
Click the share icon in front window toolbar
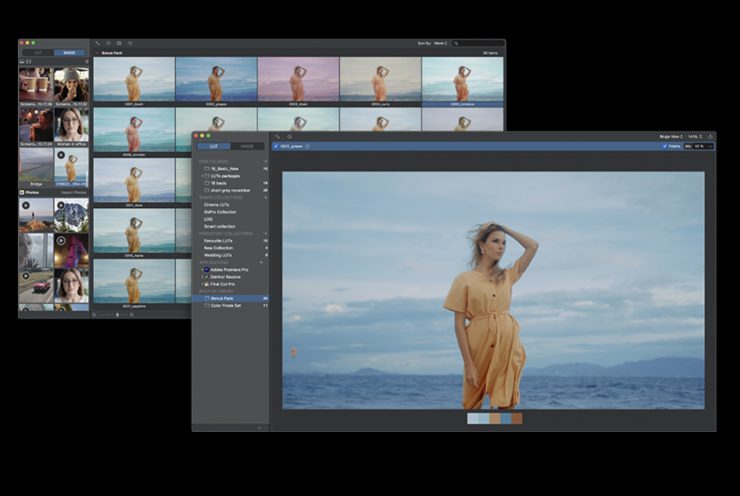(x=710, y=136)
